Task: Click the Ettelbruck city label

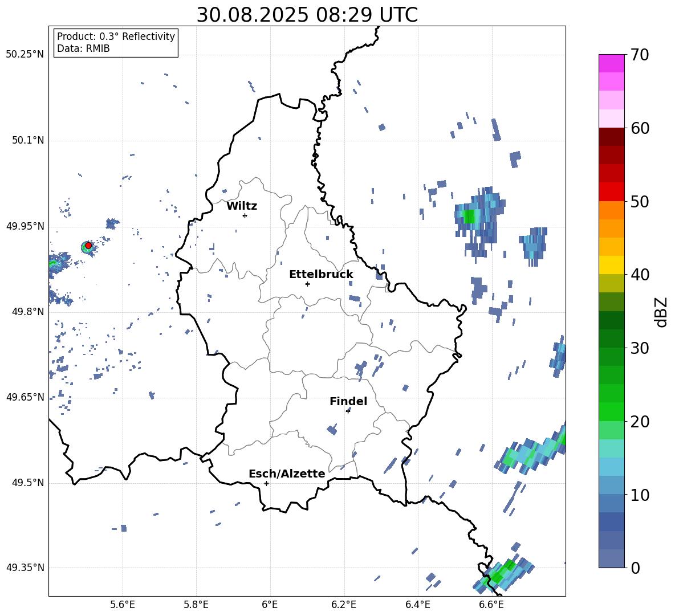Action: (321, 275)
